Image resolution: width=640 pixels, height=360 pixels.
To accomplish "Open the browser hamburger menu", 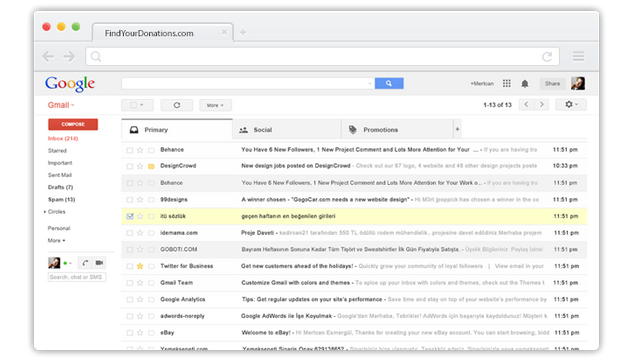I will (578, 56).
